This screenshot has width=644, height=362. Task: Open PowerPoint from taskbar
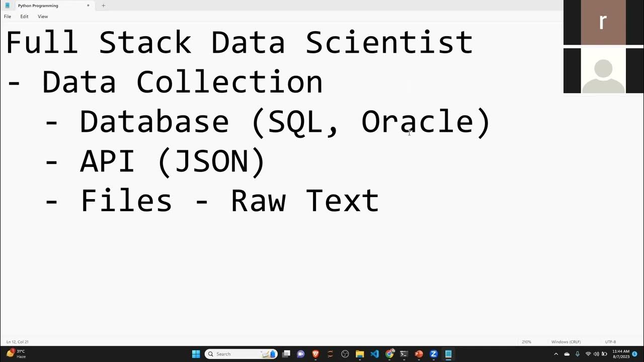(419, 354)
